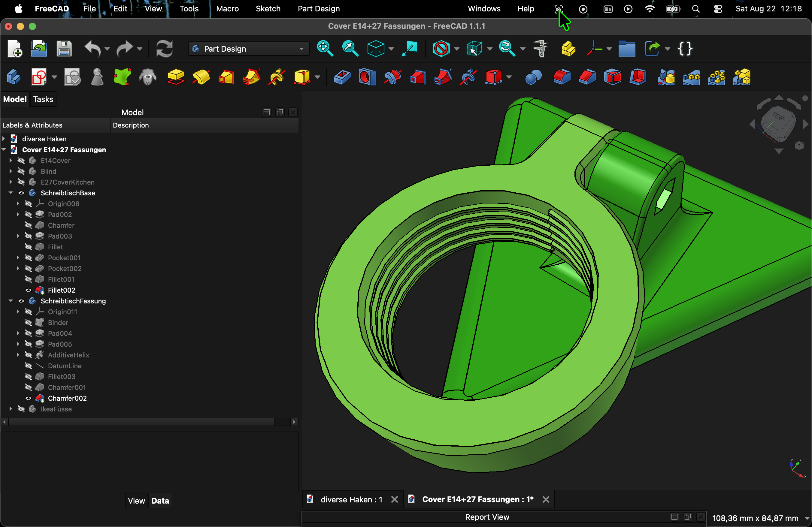
Task: Open a document with the folder icon
Action: point(39,49)
